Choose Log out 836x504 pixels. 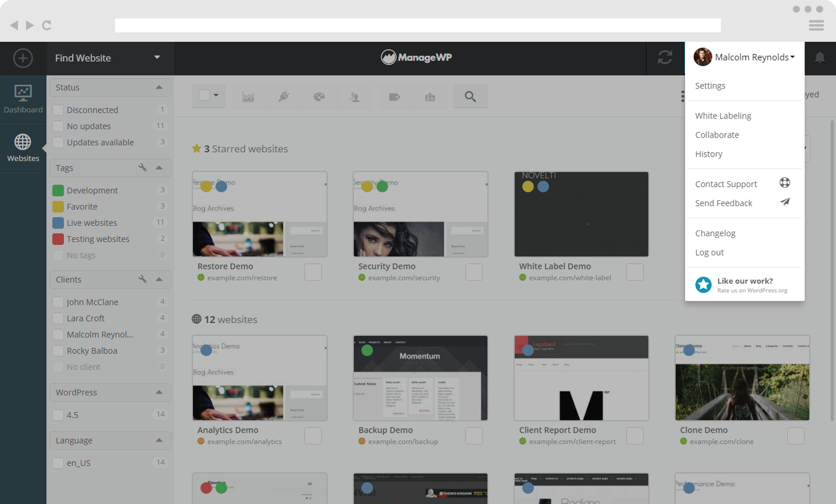click(x=709, y=252)
